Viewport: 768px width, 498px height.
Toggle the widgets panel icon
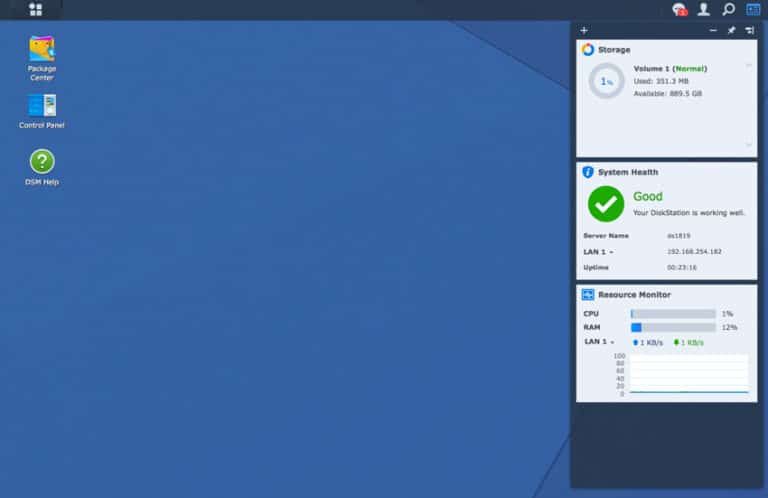coord(753,9)
